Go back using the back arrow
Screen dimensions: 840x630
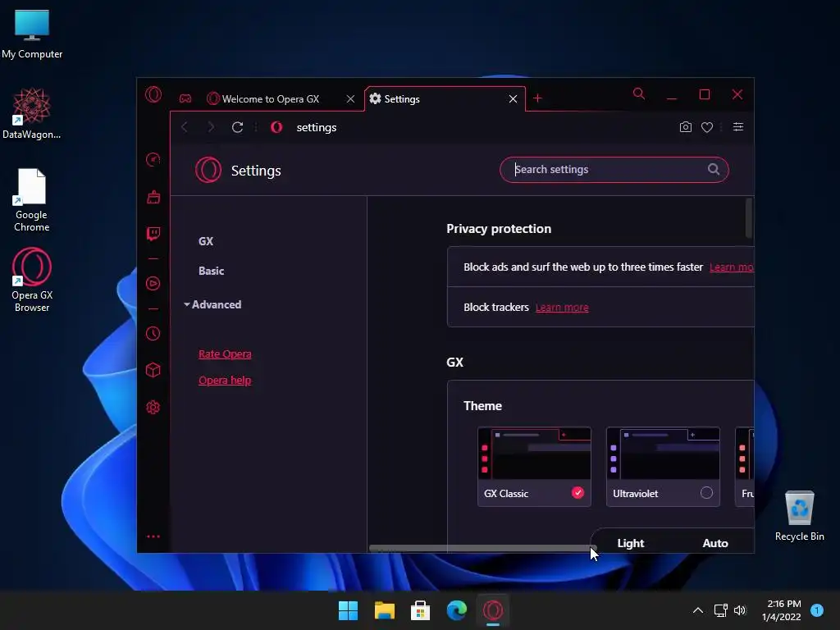(185, 127)
